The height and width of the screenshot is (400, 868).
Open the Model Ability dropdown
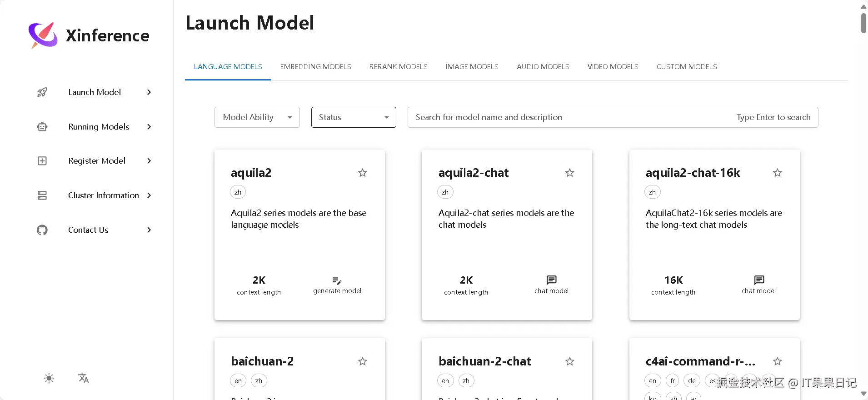point(257,117)
